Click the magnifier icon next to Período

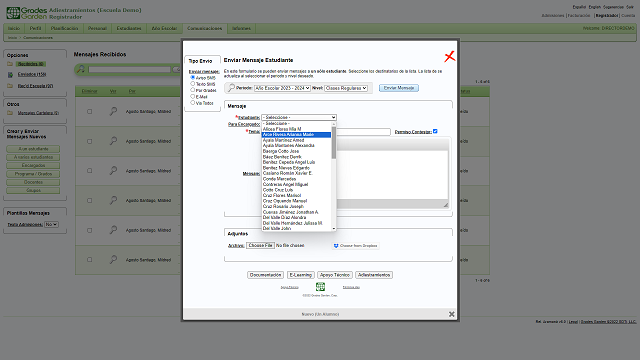point(231,88)
